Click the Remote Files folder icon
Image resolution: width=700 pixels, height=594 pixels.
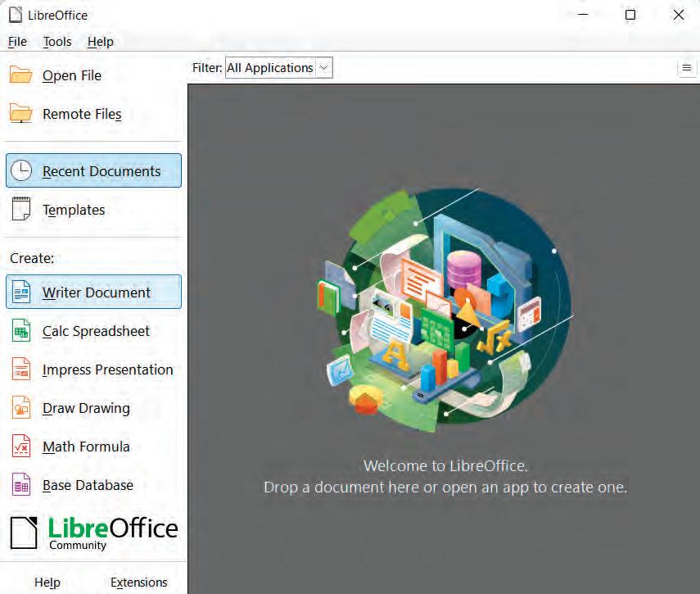(x=21, y=113)
